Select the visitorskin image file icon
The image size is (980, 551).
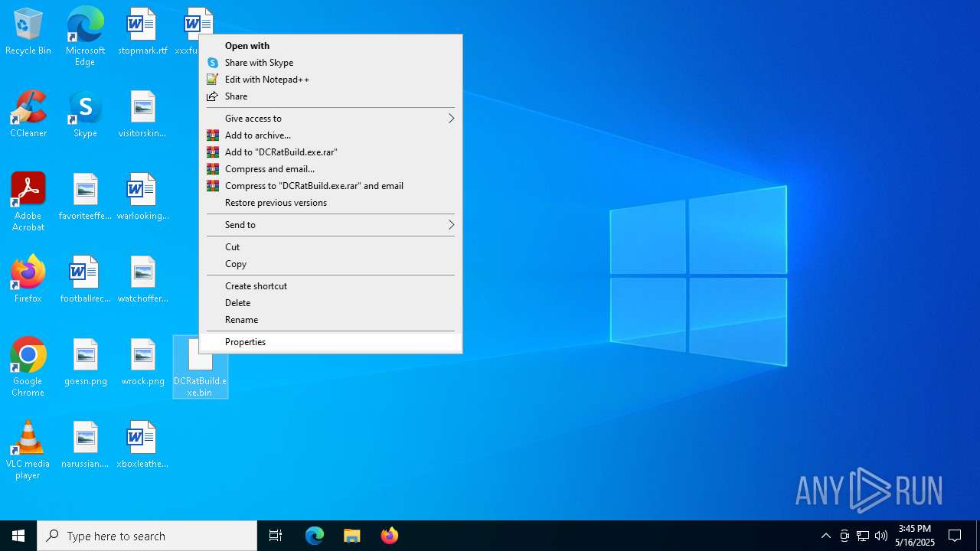(x=142, y=115)
